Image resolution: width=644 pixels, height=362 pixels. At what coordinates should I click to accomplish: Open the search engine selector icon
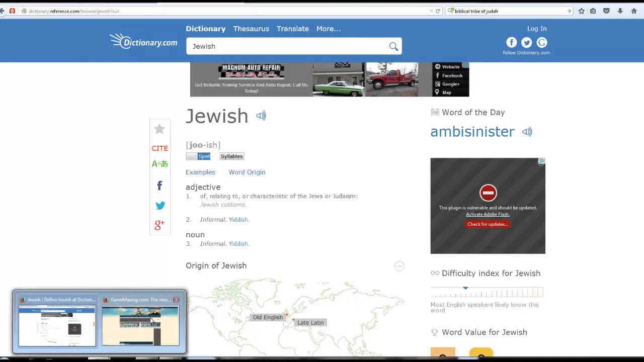click(451, 11)
